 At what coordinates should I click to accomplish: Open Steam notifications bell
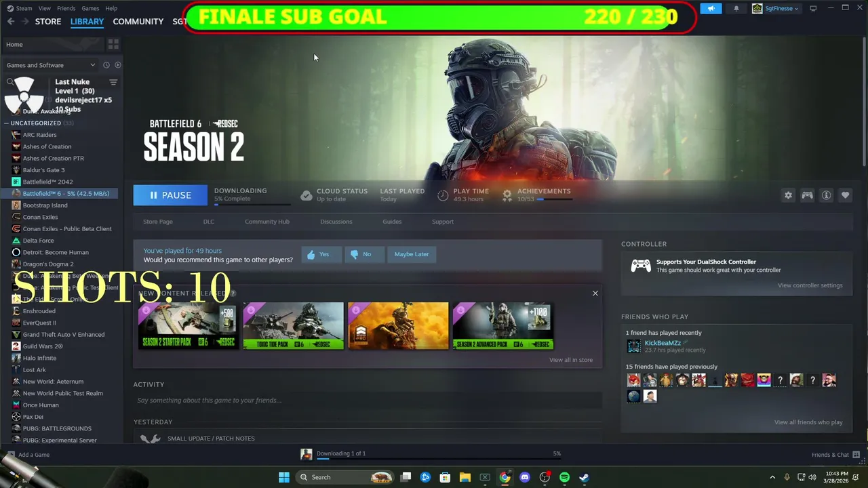pyautogui.click(x=736, y=8)
